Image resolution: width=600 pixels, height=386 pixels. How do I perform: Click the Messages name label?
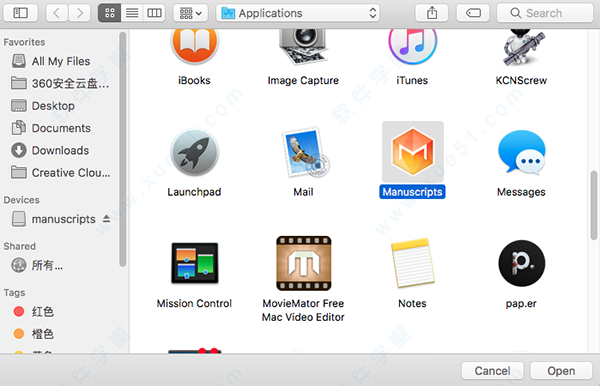[x=521, y=192]
